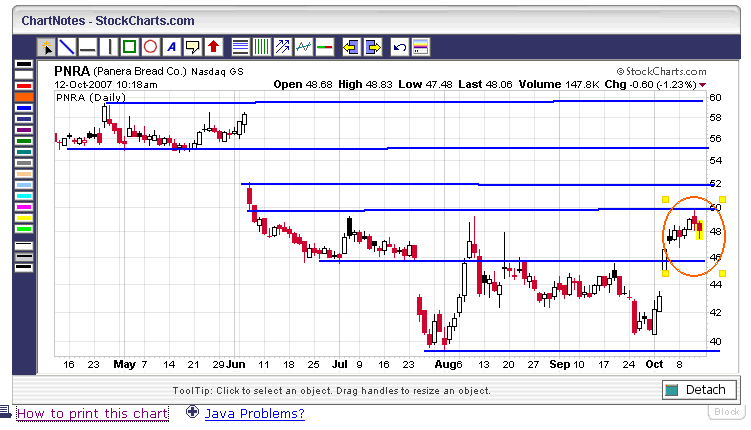Select the vertical cycle lines tool
Screen dimensions: 751x430
(x=262, y=47)
